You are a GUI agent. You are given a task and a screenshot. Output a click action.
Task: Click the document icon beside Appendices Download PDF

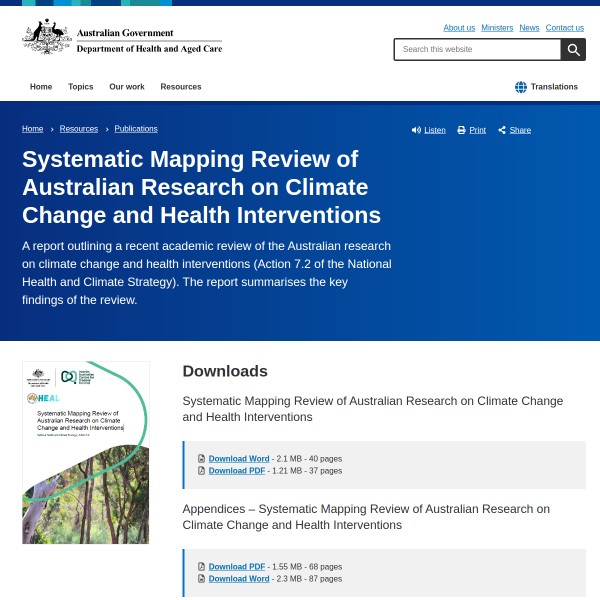[201, 567]
